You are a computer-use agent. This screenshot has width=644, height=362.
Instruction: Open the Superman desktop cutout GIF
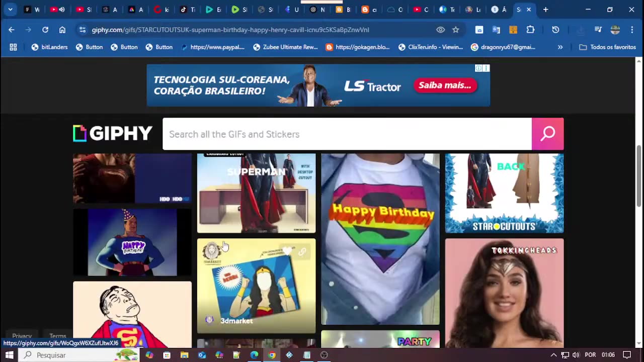[257, 193]
